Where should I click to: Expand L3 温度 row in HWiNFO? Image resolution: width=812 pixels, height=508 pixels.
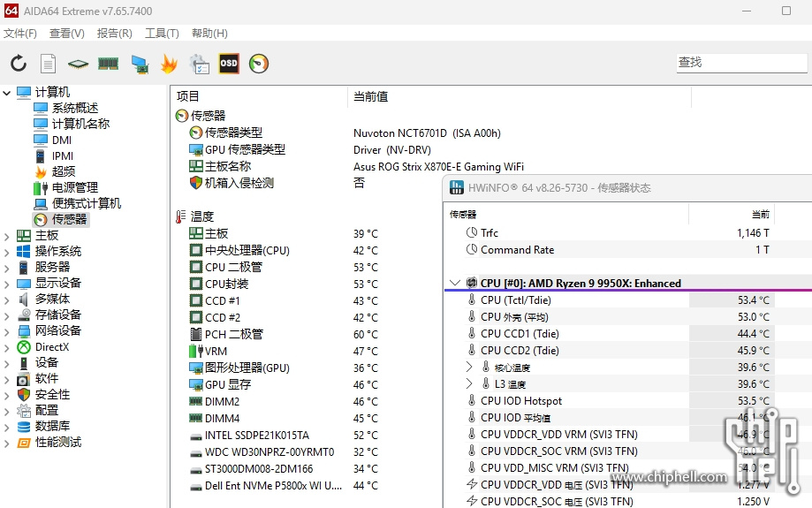point(469,383)
